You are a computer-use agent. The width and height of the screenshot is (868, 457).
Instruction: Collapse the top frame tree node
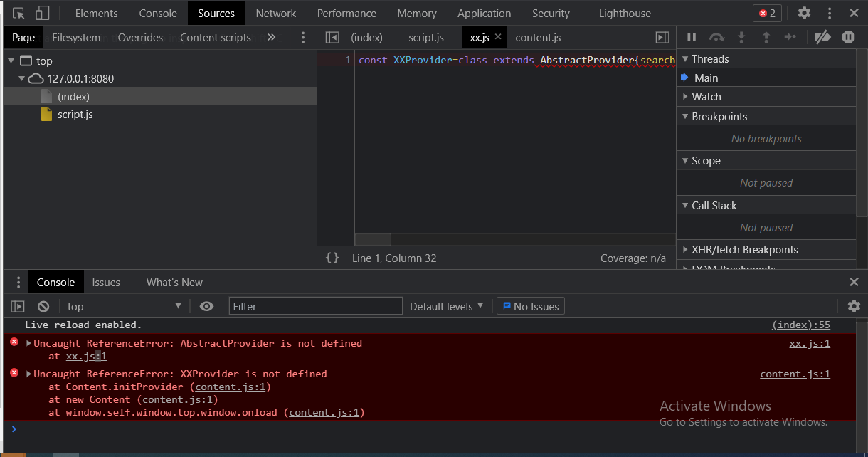12,61
